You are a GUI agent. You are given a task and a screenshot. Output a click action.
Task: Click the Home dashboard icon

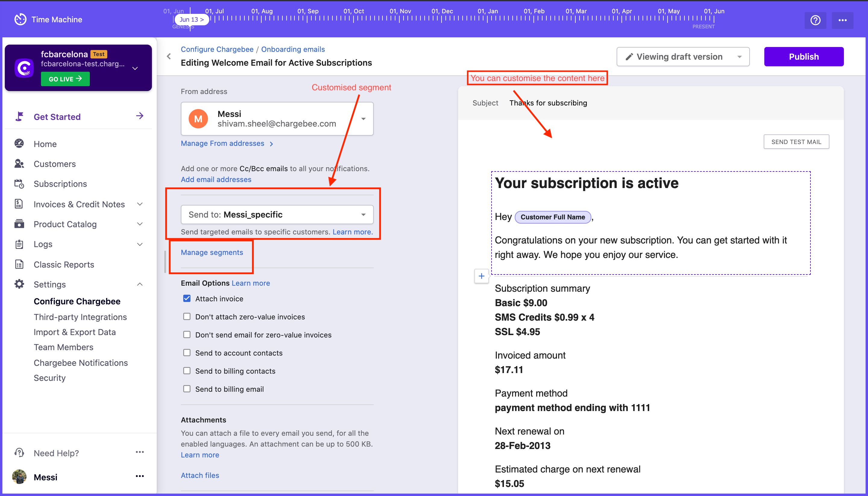(19, 144)
